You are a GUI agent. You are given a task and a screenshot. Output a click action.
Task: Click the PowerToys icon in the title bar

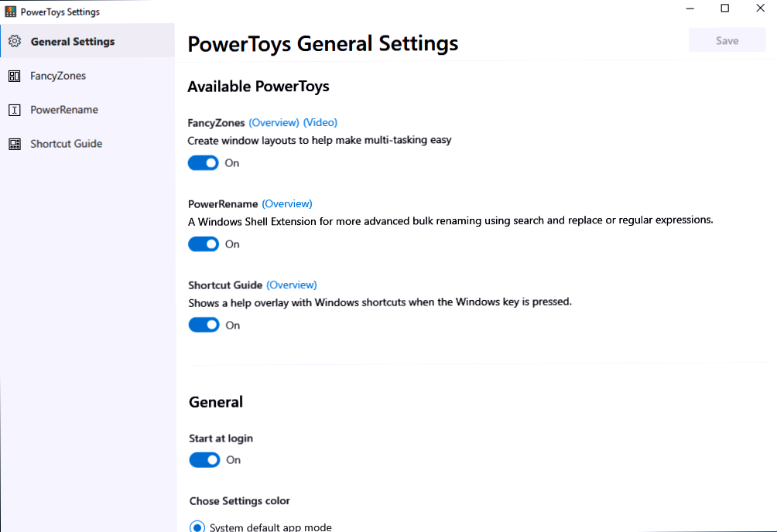point(9,11)
